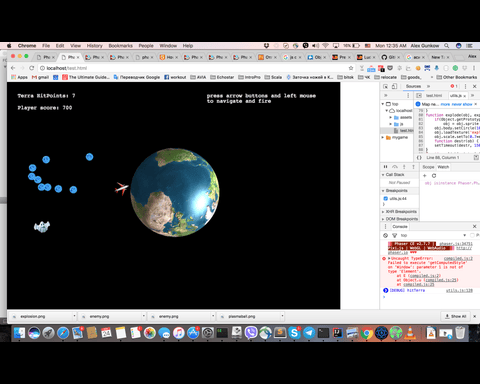Open the test.html editor tab
The height and width of the screenshot is (384, 480).
click(434, 96)
